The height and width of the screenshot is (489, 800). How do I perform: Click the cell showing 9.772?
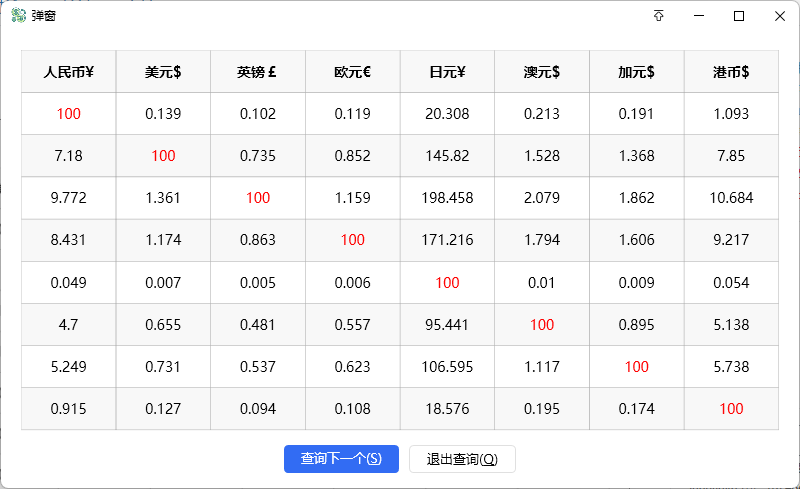coord(68,198)
